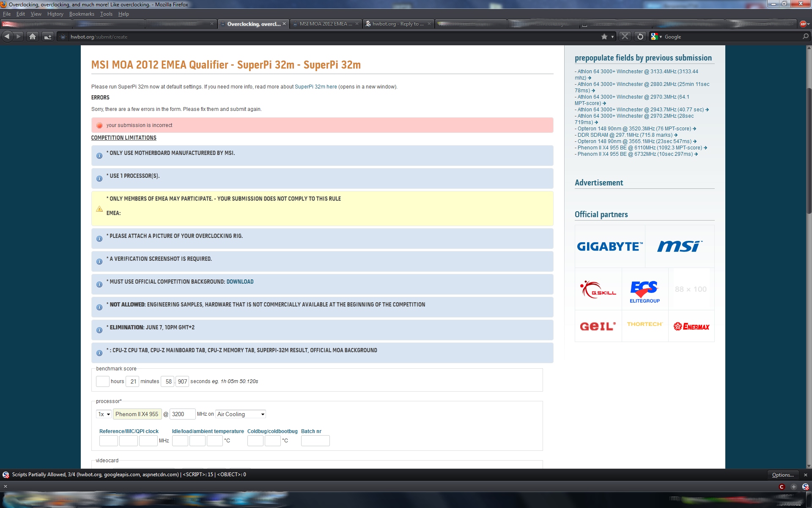Click the plus add-on icon in status bar

(794, 487)
